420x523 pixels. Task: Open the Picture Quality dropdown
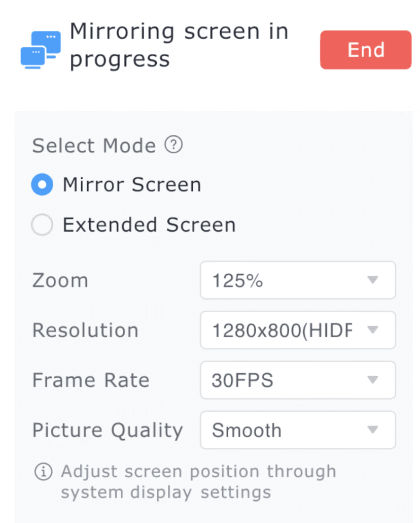tap(298, 430)
